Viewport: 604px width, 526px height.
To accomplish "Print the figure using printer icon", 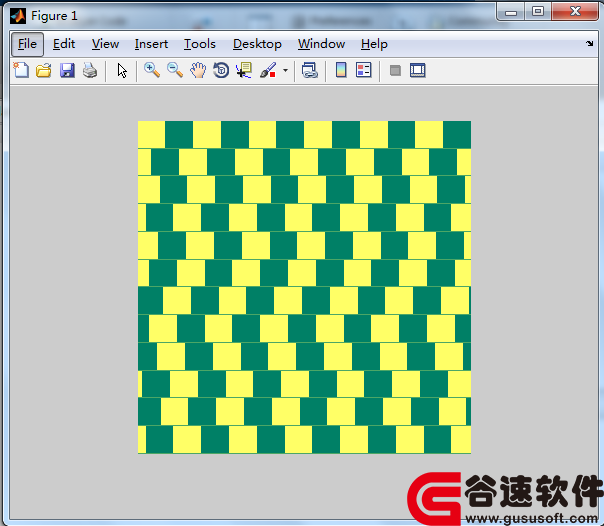I will coord(90,70).
